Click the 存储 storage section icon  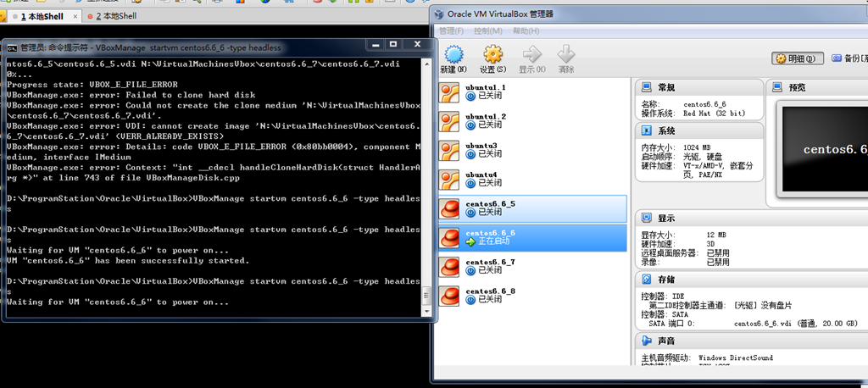coord(646,280)
